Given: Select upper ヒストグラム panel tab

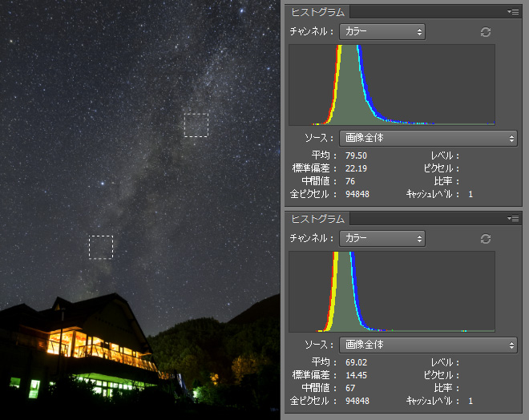Looking at the screenshot, I should [317, 12].
